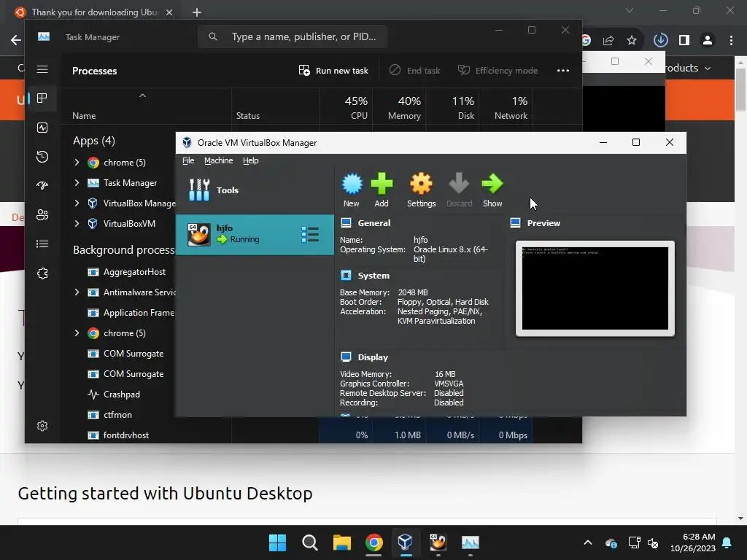
Task: Expand Antimalware Service process row
Action: tap(77, 292)
